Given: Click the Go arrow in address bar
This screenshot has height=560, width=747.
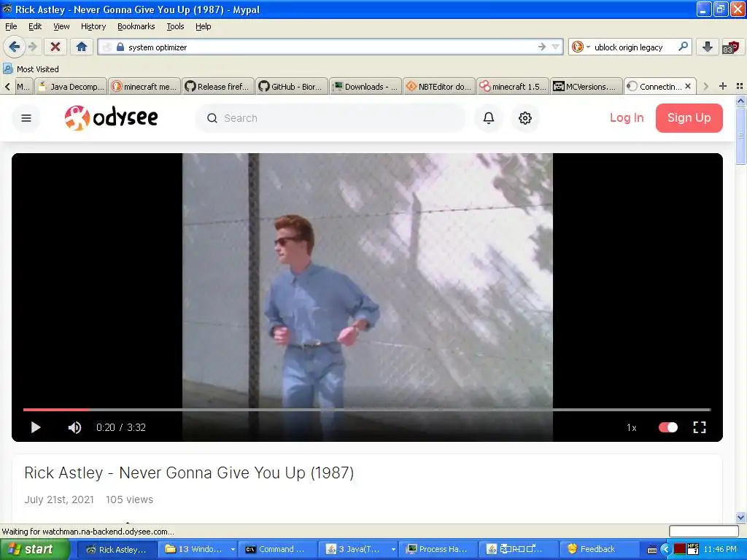Looking at the screenshot, I should (x=542, y=47).
